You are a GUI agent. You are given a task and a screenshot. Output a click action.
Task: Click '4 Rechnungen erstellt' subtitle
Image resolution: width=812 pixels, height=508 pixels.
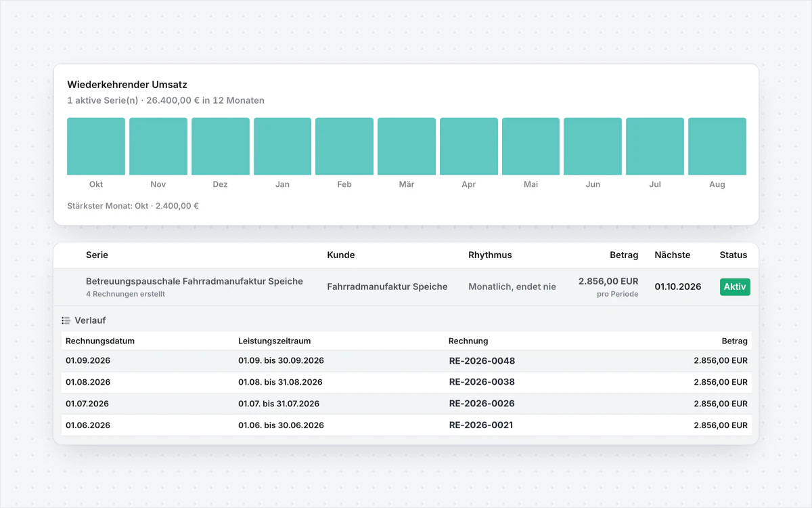pyautogui.click(x=125, y=294)
